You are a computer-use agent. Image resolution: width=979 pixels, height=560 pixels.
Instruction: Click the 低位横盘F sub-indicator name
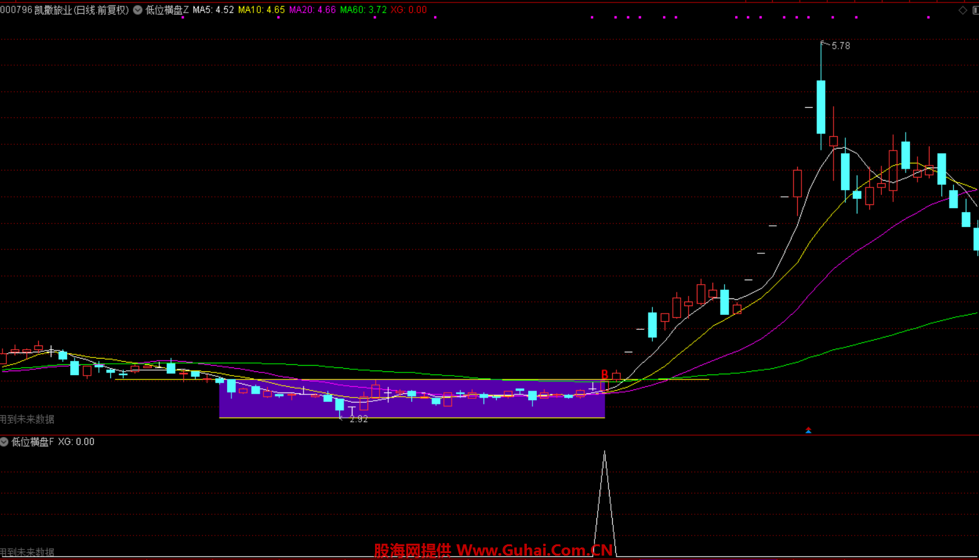tap(33, 442)
